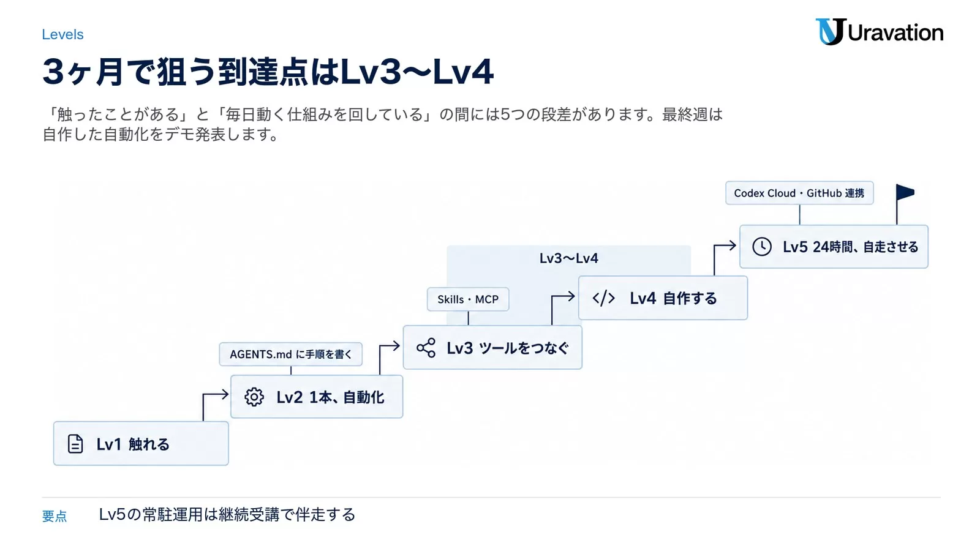Image resolution: width=980 pixels, height=551 pixels.
Task: Click the title 3ヶ月で狙う到達点はLv3〜Lv4
Action: click(x=268, y=72)
